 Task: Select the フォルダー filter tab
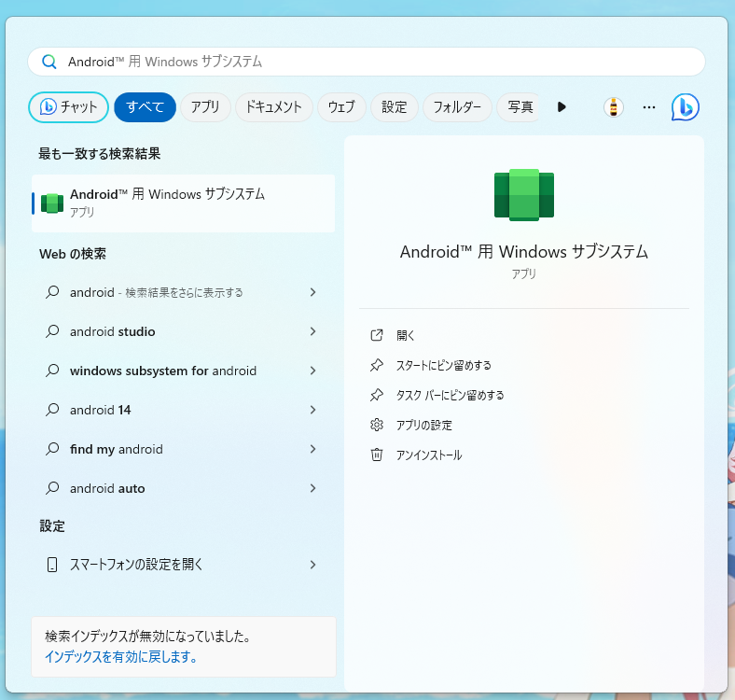click(457, 107)
